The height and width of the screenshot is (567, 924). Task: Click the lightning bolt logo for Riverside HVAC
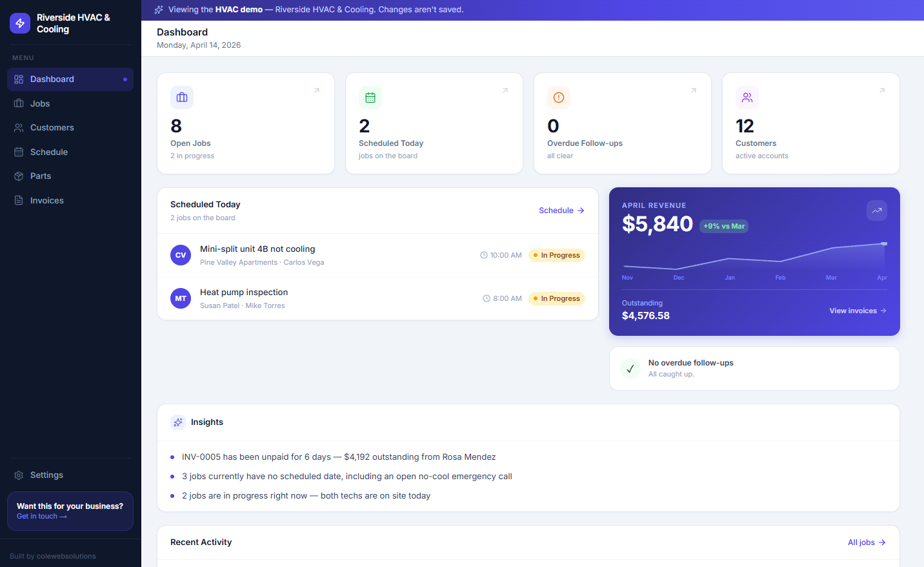20,23
